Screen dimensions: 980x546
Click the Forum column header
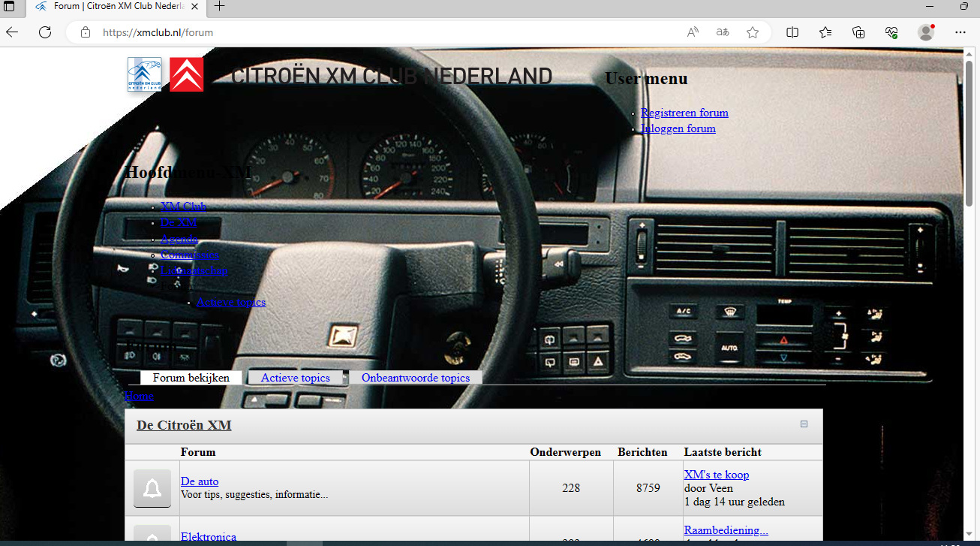tap(198, 452)
